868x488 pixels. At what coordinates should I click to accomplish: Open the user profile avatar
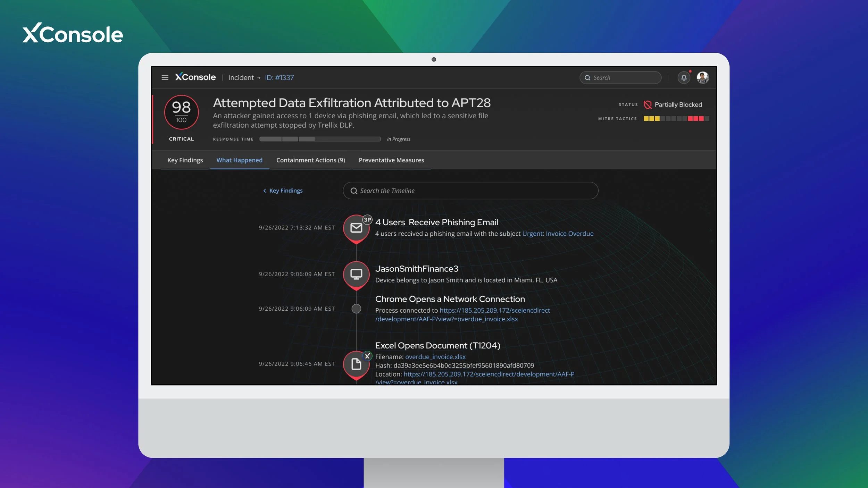(702, 77)
